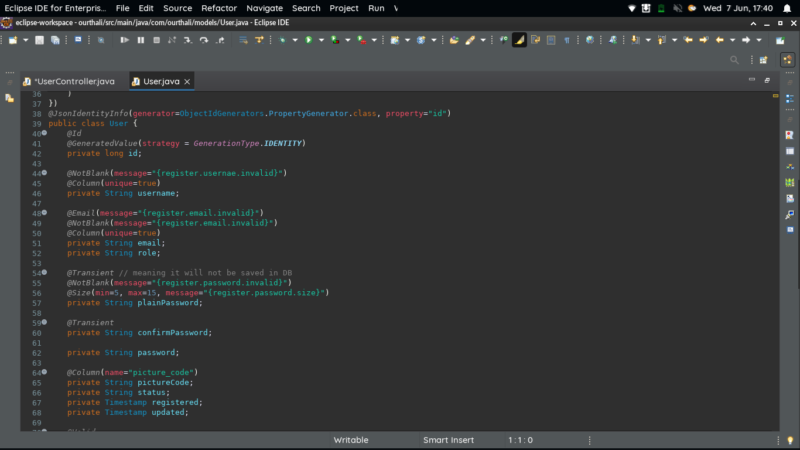Switch to the UserController.java tab
This screenshot has height=450, width=800.
click(73, 80)
